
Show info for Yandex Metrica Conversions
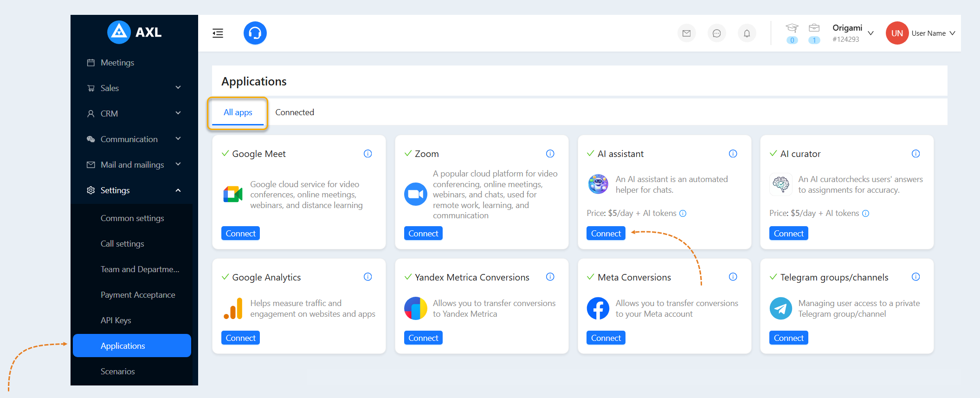(550, 277)
